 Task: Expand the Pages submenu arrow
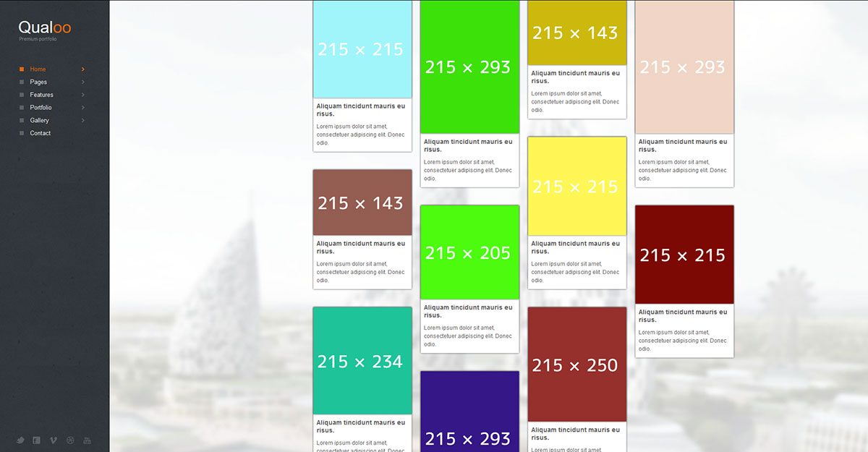pos(83,82)
